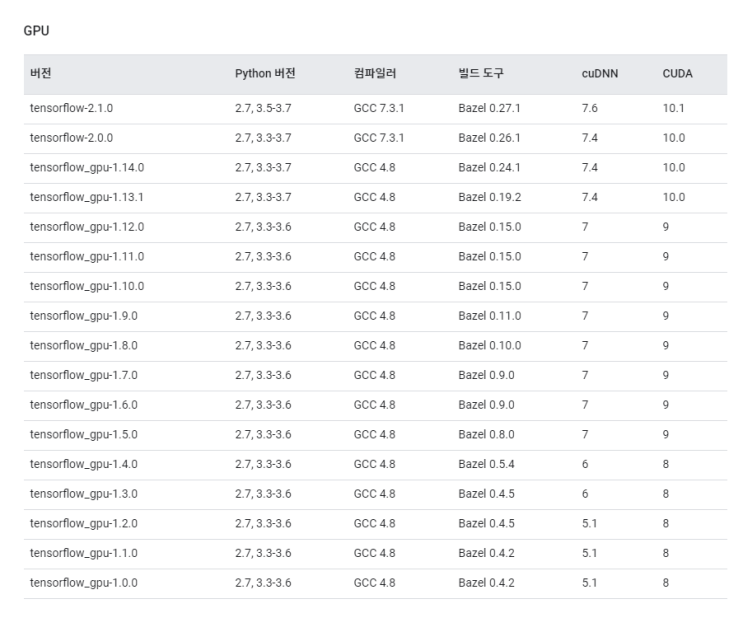Screen dimensions: 743x618
Task: Select the Python 2.7, 3.5-3.7 cell
Action: pyautogui.click(x=263, y=108)
